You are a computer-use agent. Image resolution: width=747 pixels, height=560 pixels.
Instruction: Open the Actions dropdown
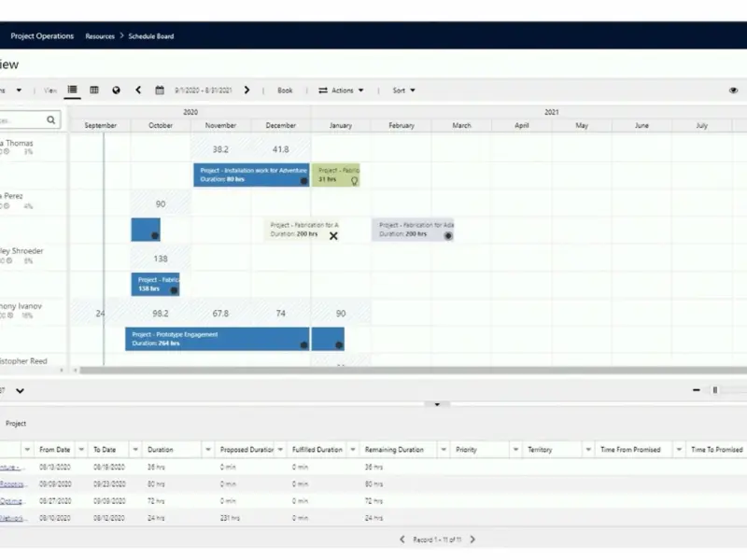point(342,91)
